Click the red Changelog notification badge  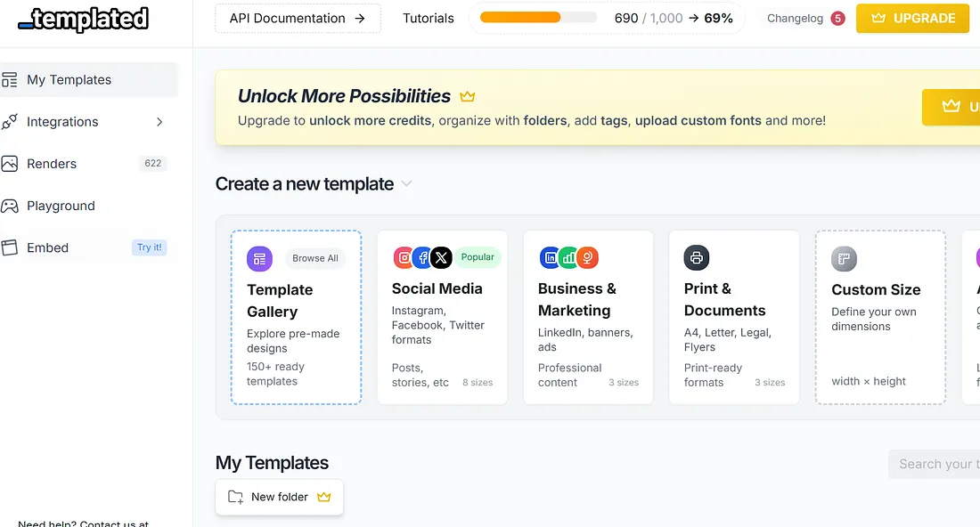(838, 18)
